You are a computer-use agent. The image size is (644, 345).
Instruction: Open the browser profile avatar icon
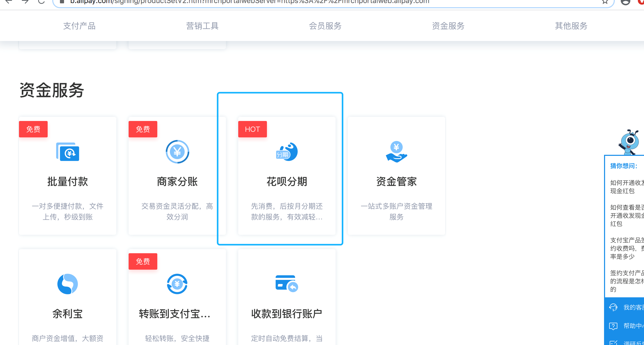point(626,2)
